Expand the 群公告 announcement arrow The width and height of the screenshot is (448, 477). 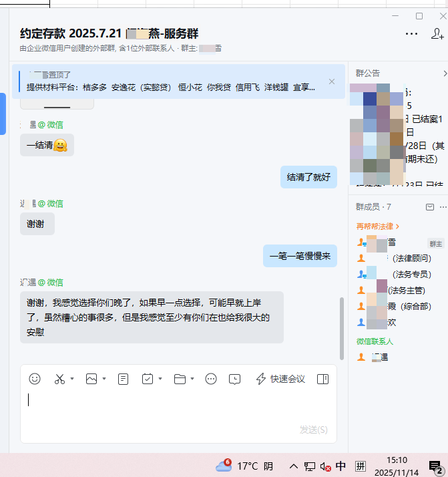point(445,73)
